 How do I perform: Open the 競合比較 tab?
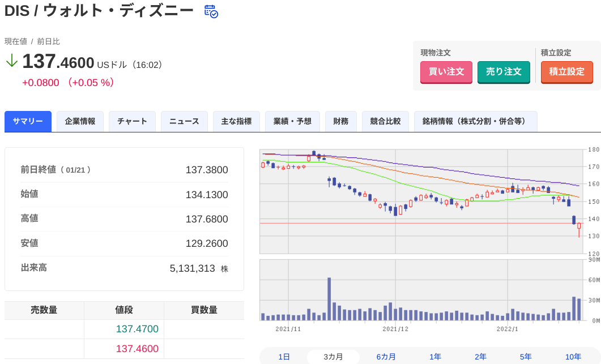(385, 122)
